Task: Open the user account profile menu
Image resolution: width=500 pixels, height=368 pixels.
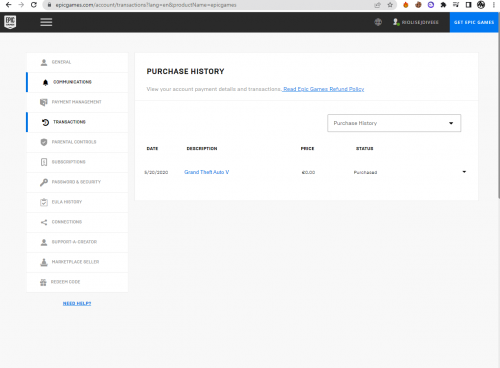Action: 416,22
